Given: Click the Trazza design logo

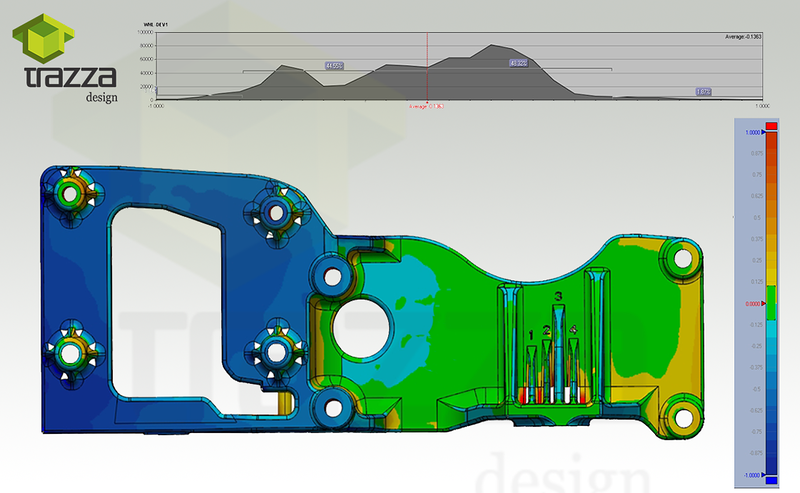Looking at the screenshot, I should pos(64,58).
